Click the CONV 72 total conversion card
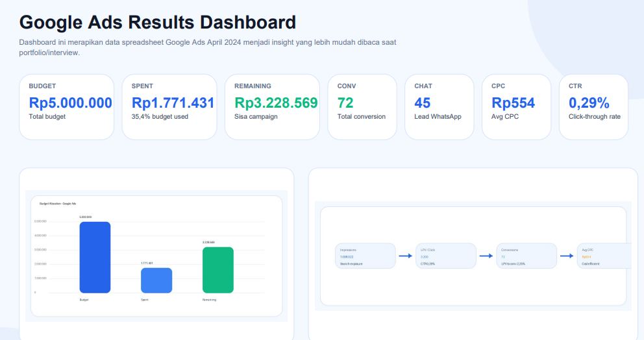Viewport: 644px width, 340px height. [362, 107]
